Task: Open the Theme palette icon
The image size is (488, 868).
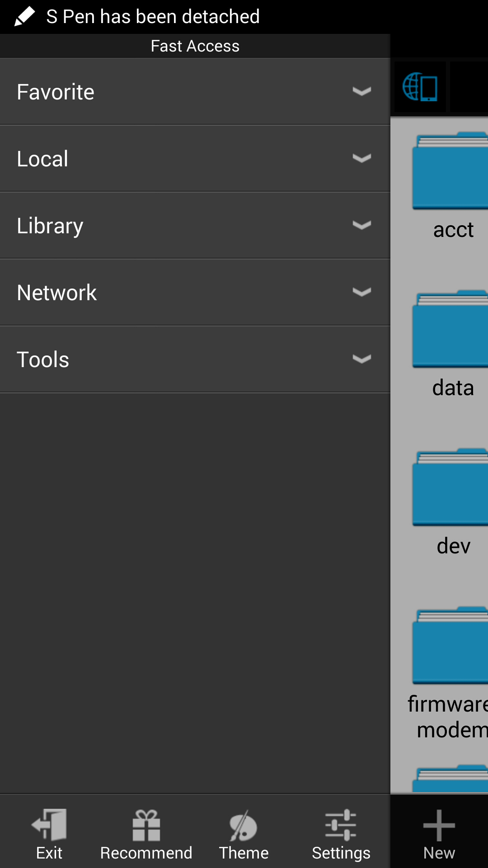Action: pos(243,825)
